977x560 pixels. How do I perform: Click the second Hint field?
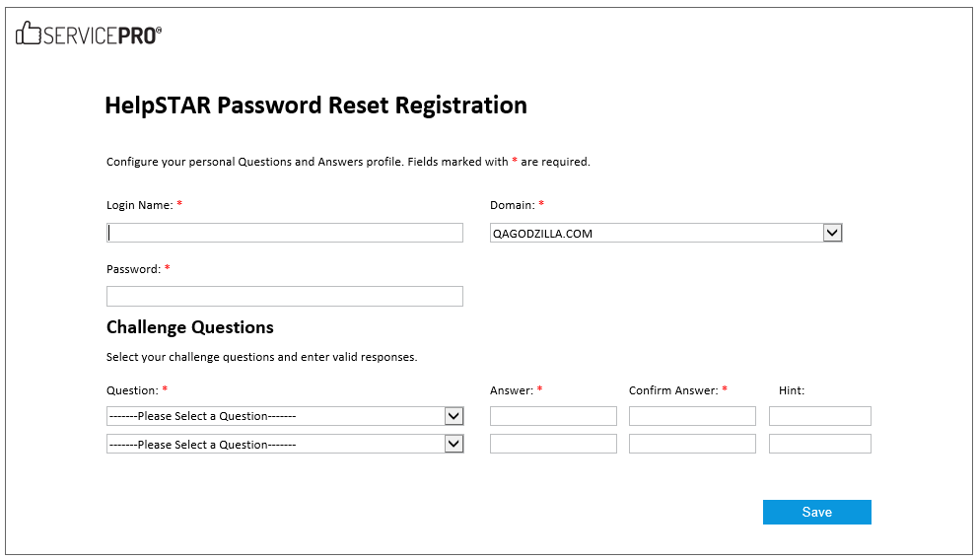[820, 444]
